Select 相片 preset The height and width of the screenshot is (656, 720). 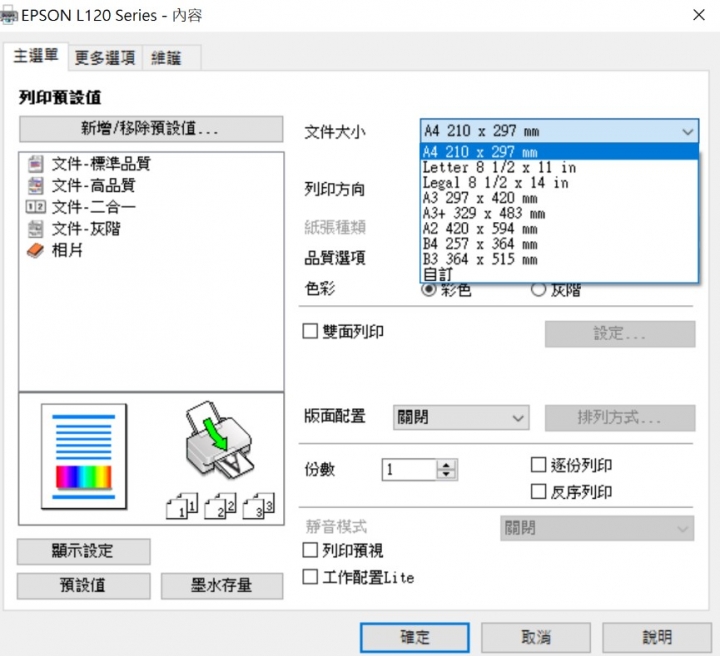click(x=67, y=251)
